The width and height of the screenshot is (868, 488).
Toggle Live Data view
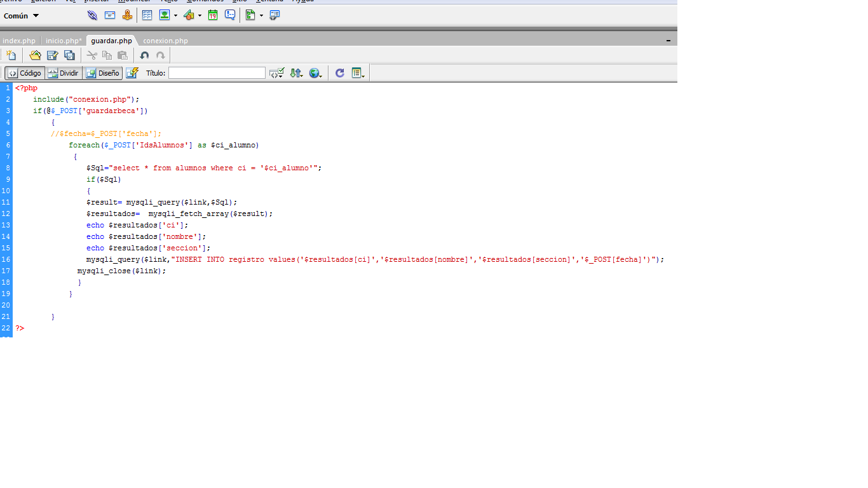click(x=132, y=73)
